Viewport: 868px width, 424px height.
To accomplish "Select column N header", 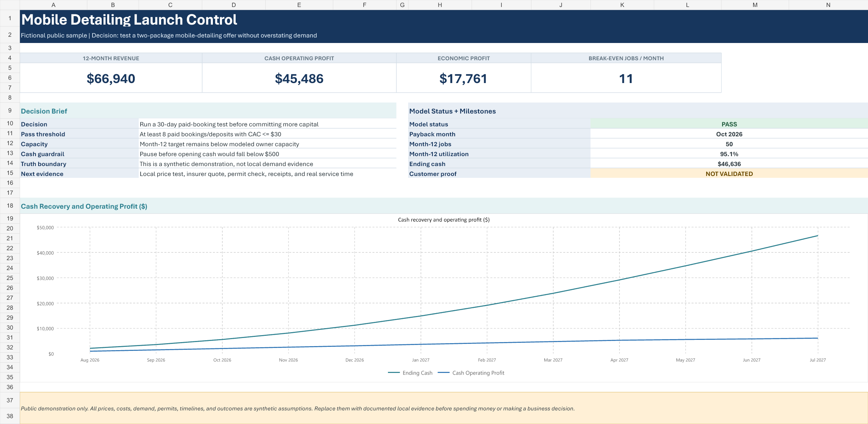I will (x=828, y=5).
